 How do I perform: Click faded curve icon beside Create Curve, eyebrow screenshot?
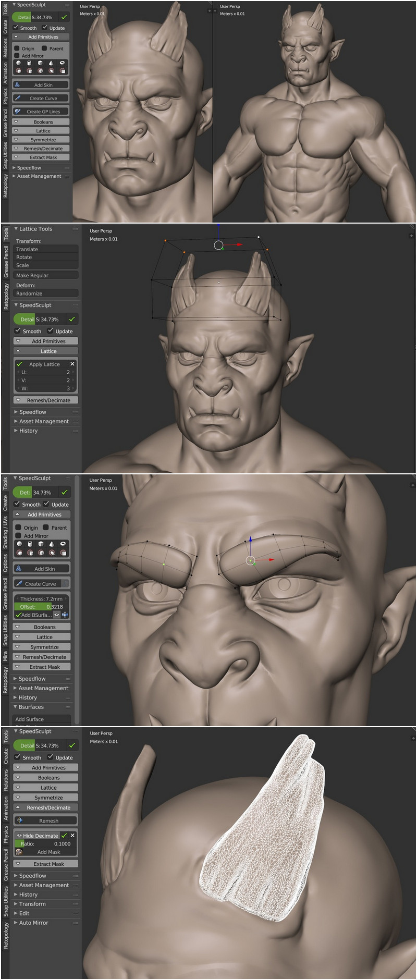(65, 583)
